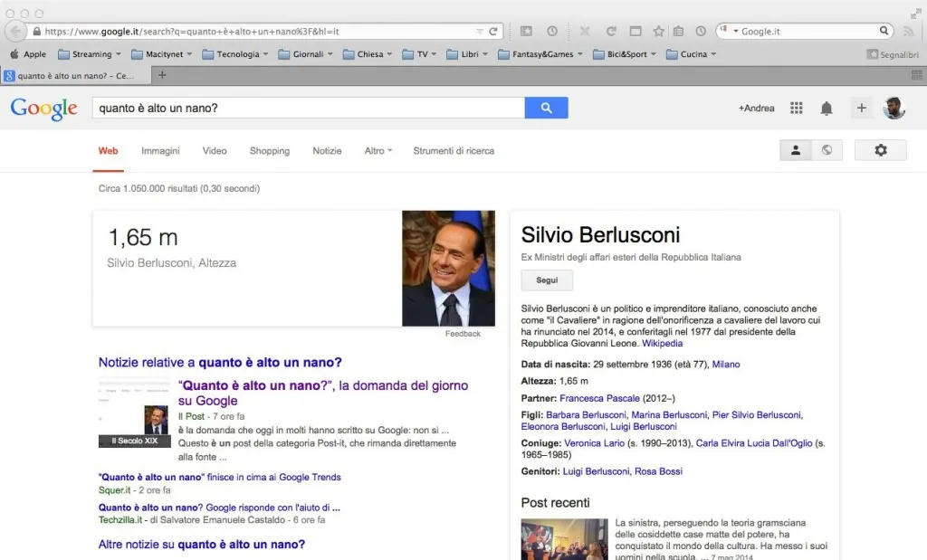
Task: Select the Notizie search tab
Action: [x=327, y=151]
